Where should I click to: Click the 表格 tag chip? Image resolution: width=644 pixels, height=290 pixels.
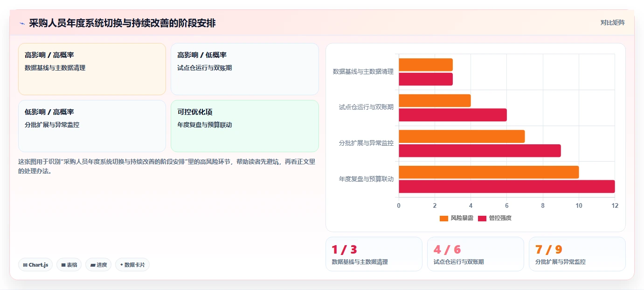click(69, 265)
